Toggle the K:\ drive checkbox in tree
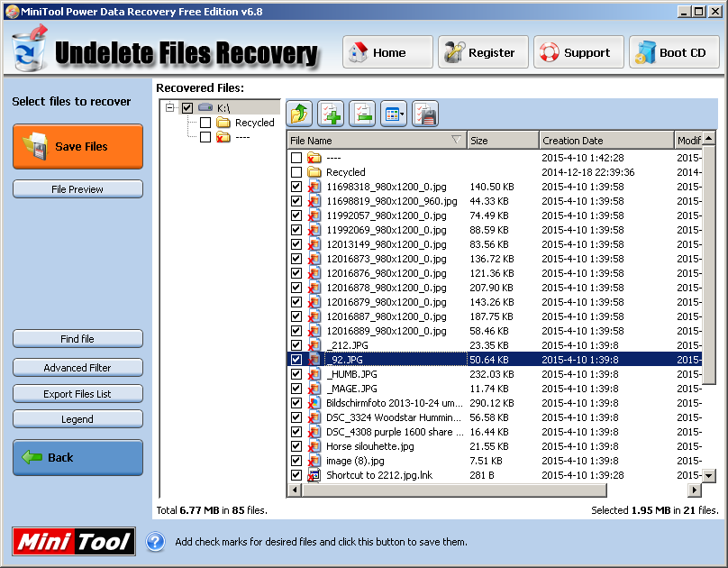Viewport: 728px width, 568px height. tap(187, 108)
